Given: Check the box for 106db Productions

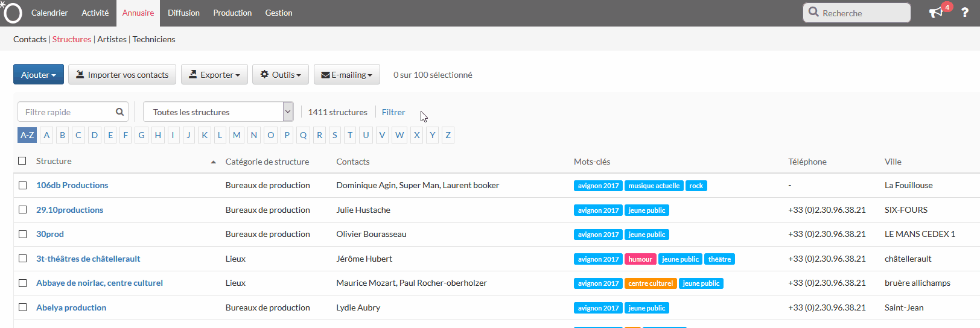Looking at the screenshot, I should point(22,186).
